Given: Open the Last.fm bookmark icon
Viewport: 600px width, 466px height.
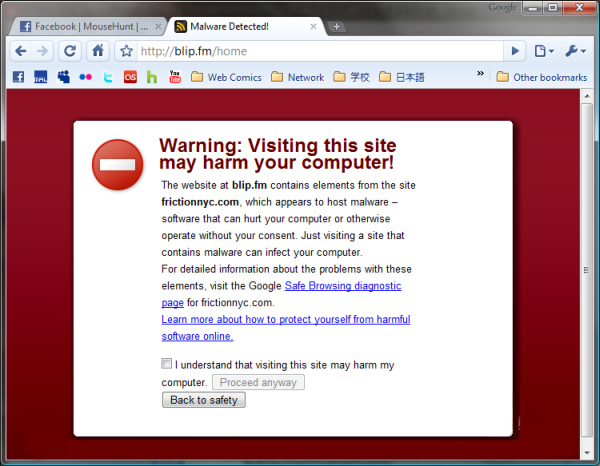Looking at the screenshot, I should (130, 77).
